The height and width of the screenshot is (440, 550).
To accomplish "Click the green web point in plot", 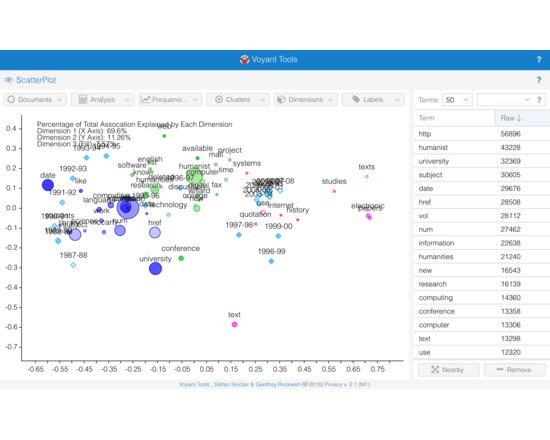I will pyautogui.click(x=164, y=136).
